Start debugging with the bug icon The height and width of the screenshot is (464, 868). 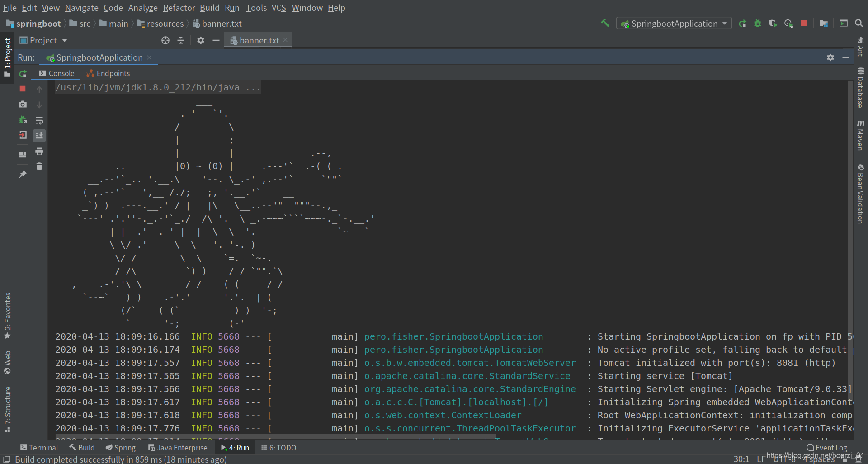pos(758,24)
